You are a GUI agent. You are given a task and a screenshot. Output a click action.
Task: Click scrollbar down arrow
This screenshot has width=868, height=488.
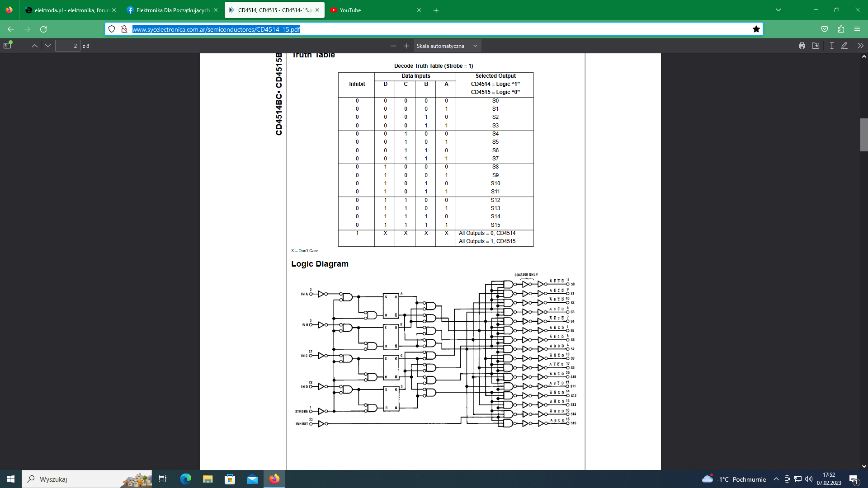(864, 466)
